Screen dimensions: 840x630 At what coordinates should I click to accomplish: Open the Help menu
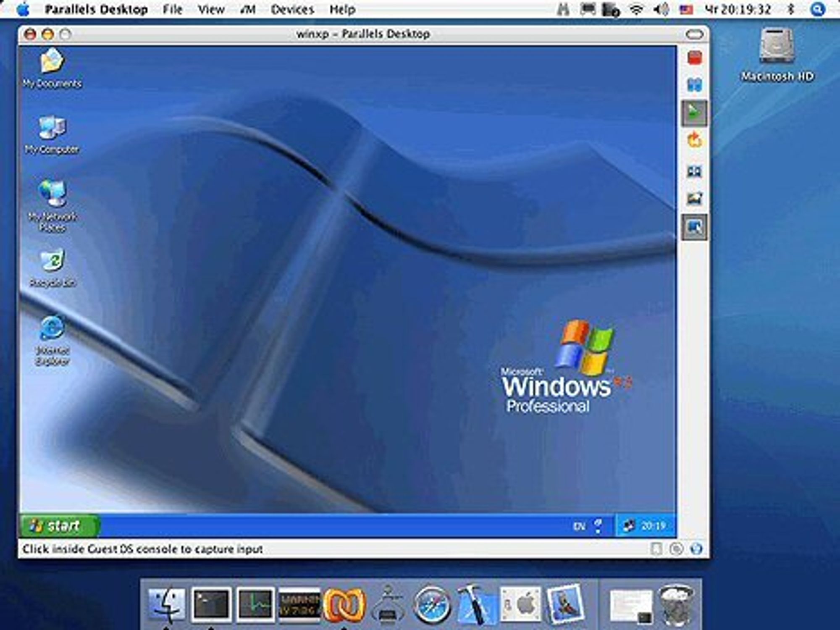342,9
